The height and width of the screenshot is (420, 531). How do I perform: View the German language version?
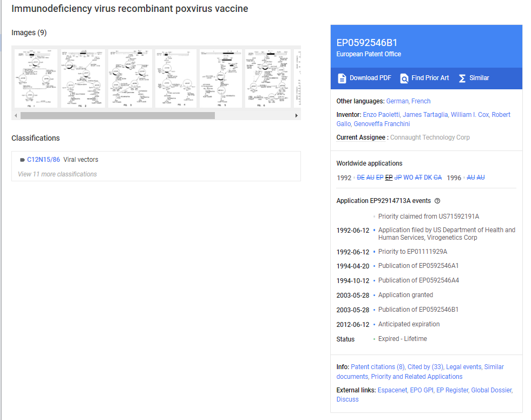[397, 101]
